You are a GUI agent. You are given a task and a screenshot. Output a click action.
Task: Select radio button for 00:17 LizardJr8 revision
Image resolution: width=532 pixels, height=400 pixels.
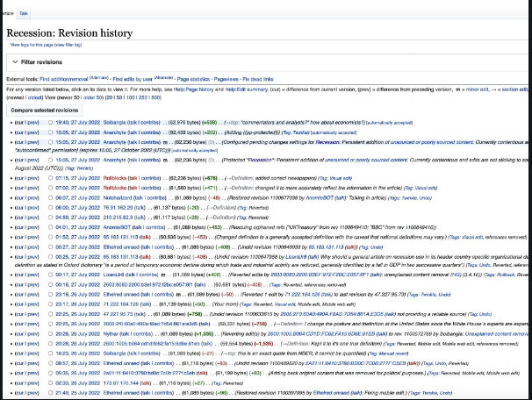[50, 275]
